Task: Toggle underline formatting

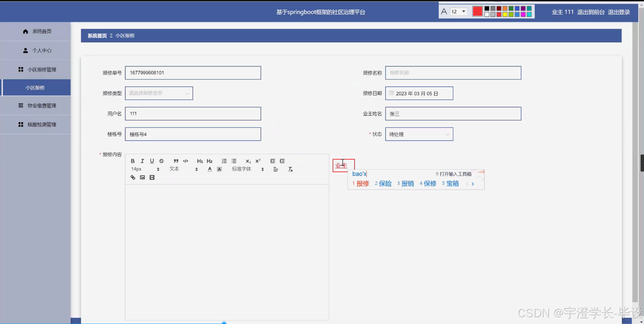Action: pyautogui.click(x=152, y=161)
